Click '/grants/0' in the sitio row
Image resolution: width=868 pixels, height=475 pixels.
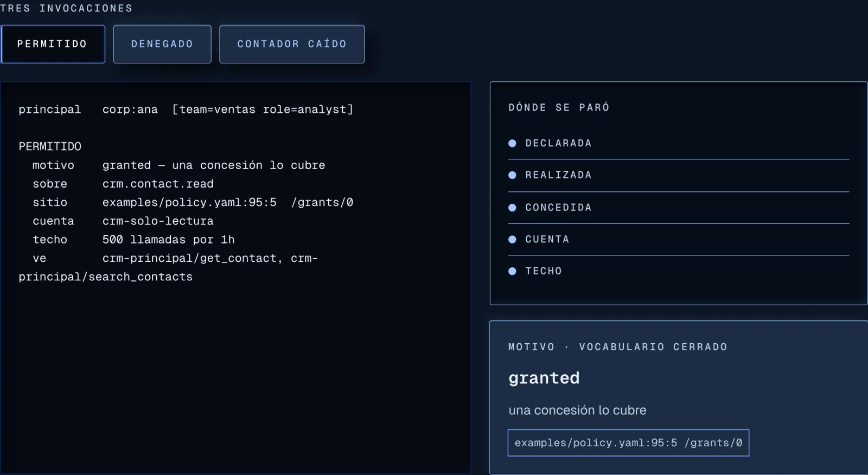[322, 202]
